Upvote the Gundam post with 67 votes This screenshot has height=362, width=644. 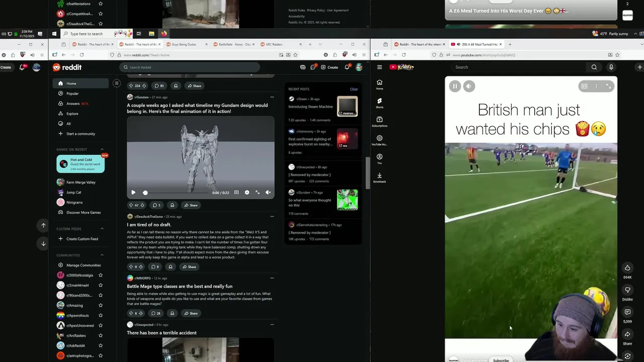point(131,205)
